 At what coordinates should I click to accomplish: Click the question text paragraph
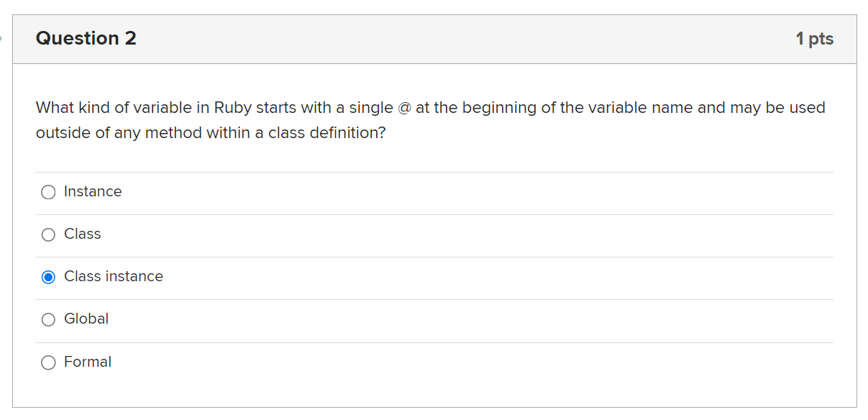(430, 119)
